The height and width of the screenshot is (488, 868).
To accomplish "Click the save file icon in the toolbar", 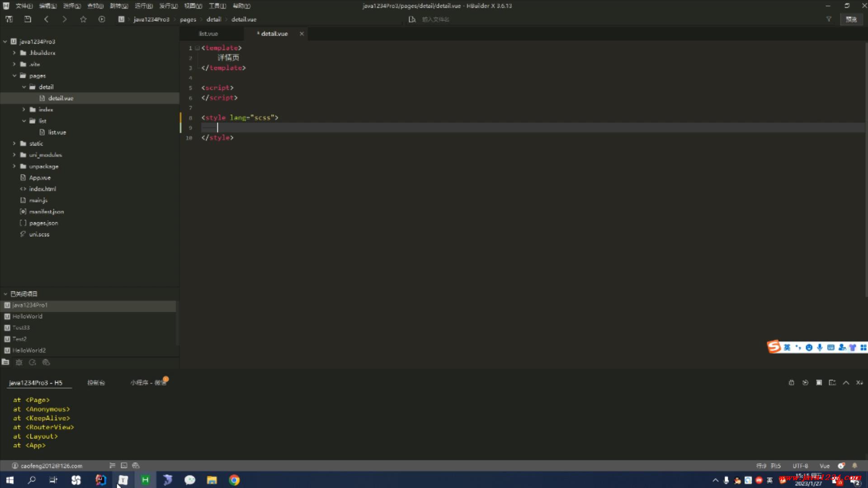I will tap(28, 19).
